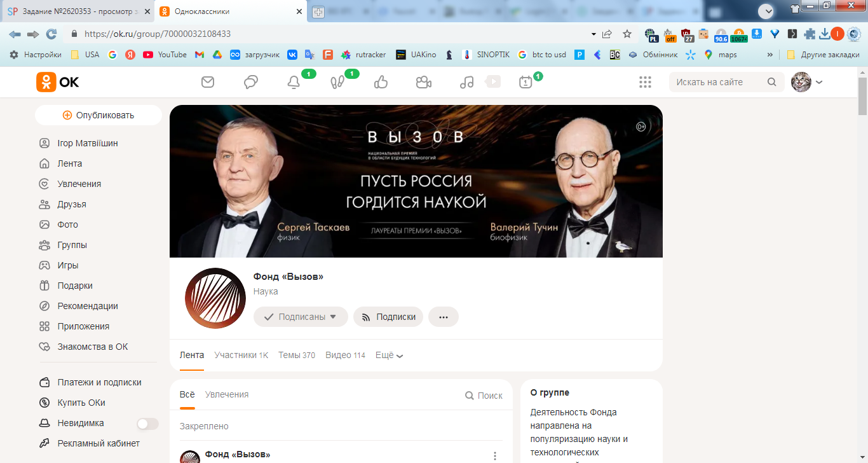Open Video camera icon in header

click(424, 82)
